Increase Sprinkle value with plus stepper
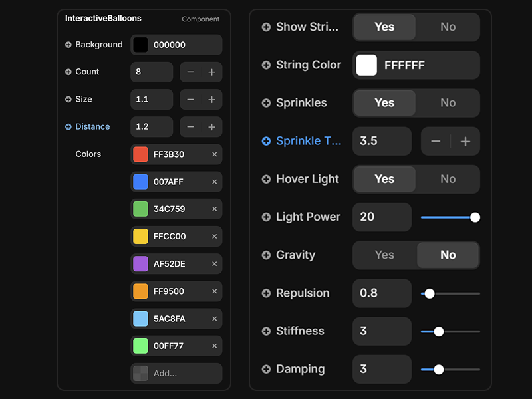This screenshot has height=399, width=532. click(x=465, y=142)
